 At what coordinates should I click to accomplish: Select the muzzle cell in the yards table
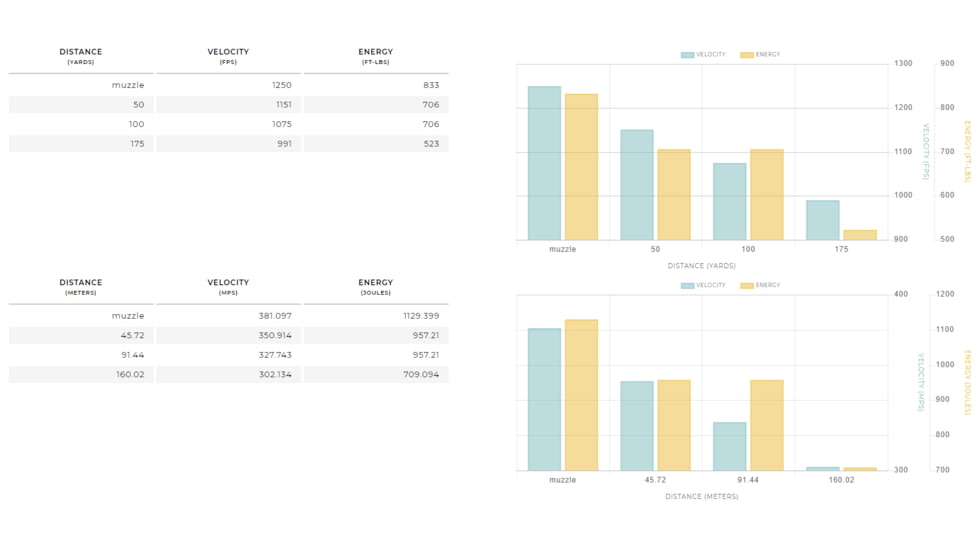(81, 85)
